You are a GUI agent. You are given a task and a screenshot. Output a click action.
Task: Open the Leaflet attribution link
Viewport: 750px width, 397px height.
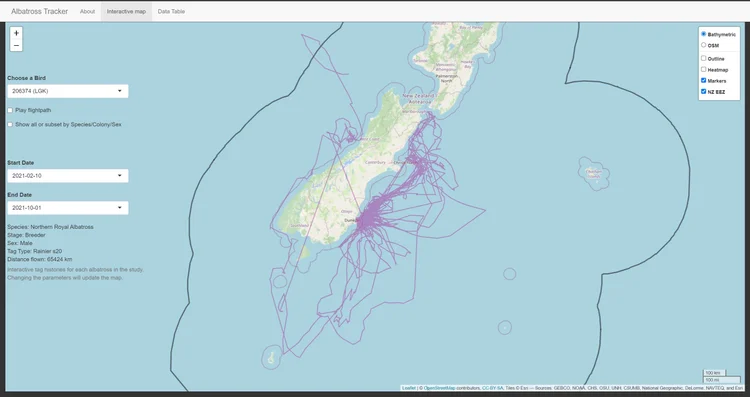coord(408,388)
